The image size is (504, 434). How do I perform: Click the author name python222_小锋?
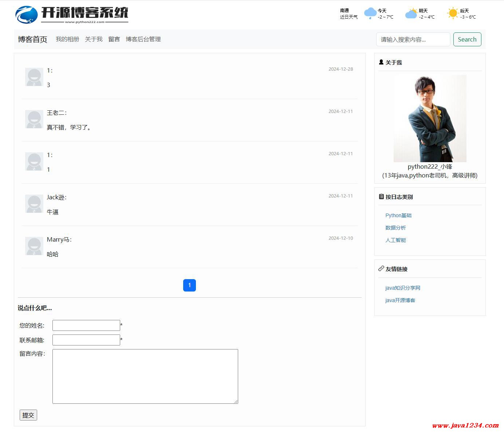tap(430, 167)
